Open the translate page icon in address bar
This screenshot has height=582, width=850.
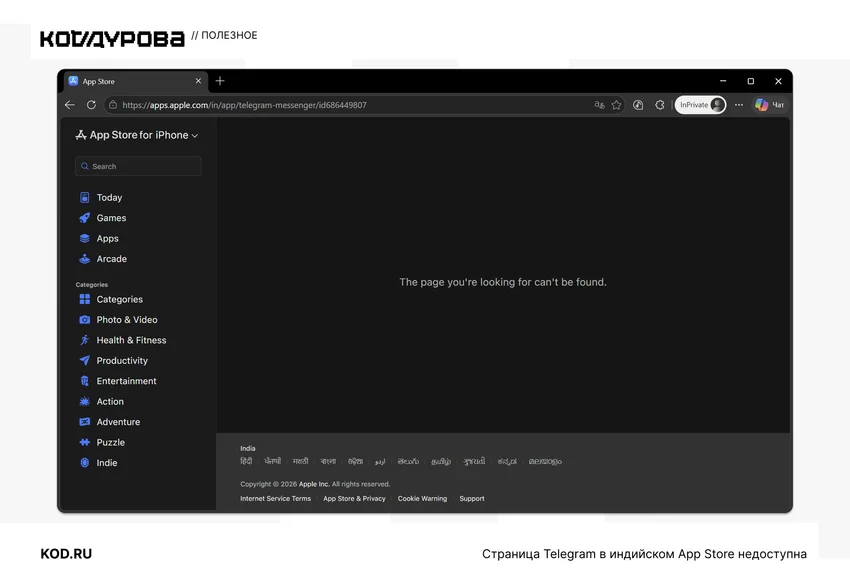599,105
